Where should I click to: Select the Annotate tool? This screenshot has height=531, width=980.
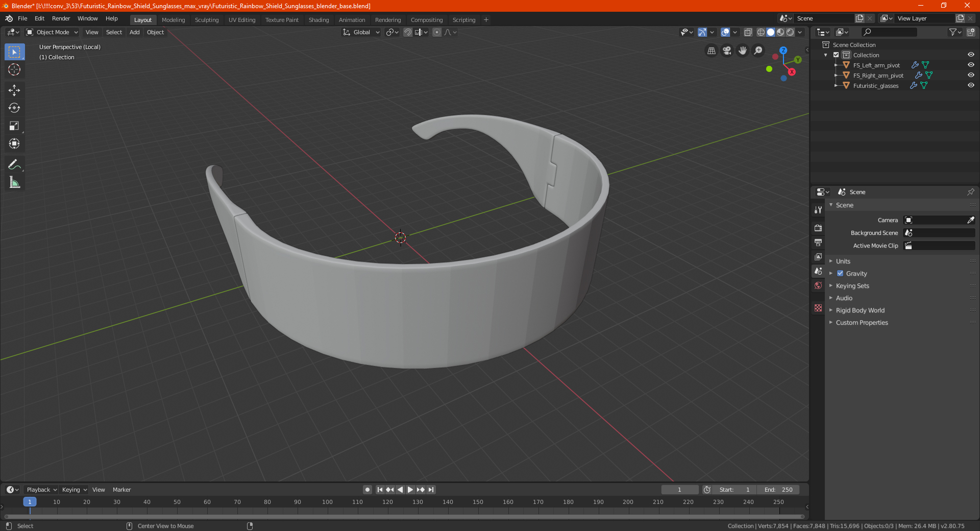[x=14, y=164]
